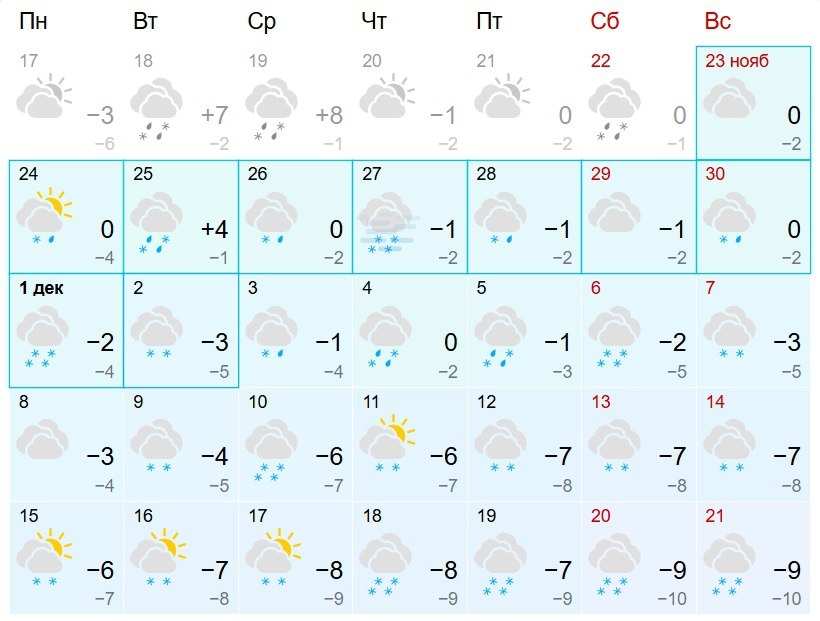Click the −8 temperature on December 18
The height and width of the screenshot is (621, 820).
(x=443, y=571)
